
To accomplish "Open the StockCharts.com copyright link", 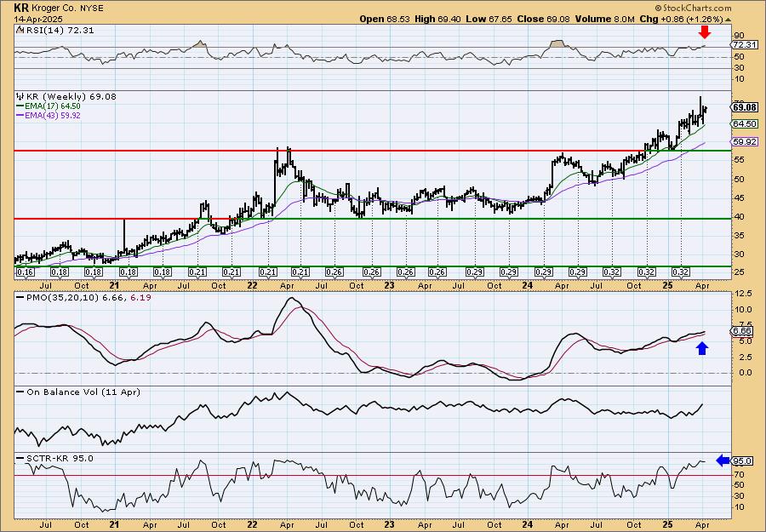I will 693,8.
